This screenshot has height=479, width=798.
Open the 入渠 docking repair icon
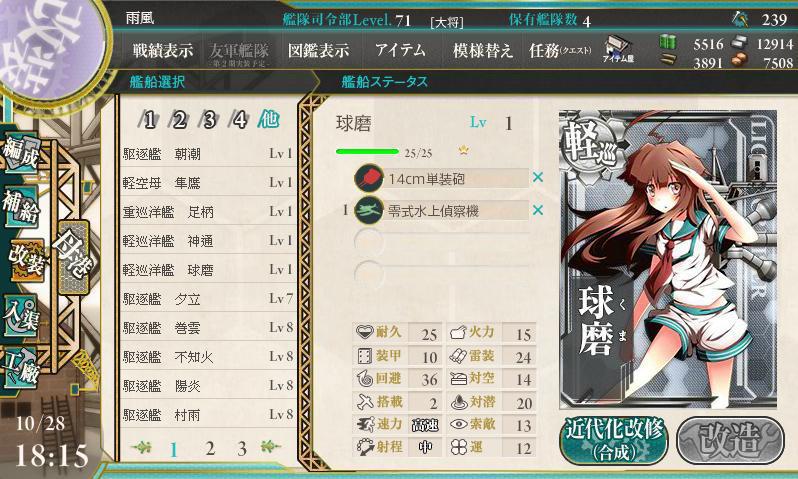(21, 316)
